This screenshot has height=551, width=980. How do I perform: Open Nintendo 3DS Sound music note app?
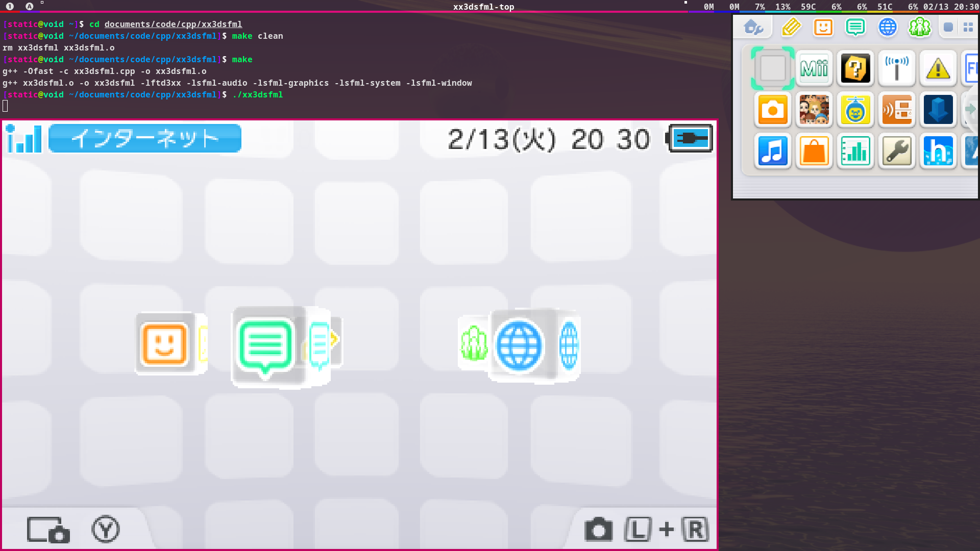point(773,151)
